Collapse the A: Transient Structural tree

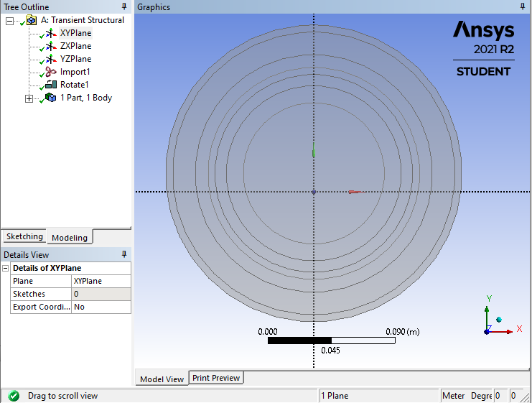[9, 21]
